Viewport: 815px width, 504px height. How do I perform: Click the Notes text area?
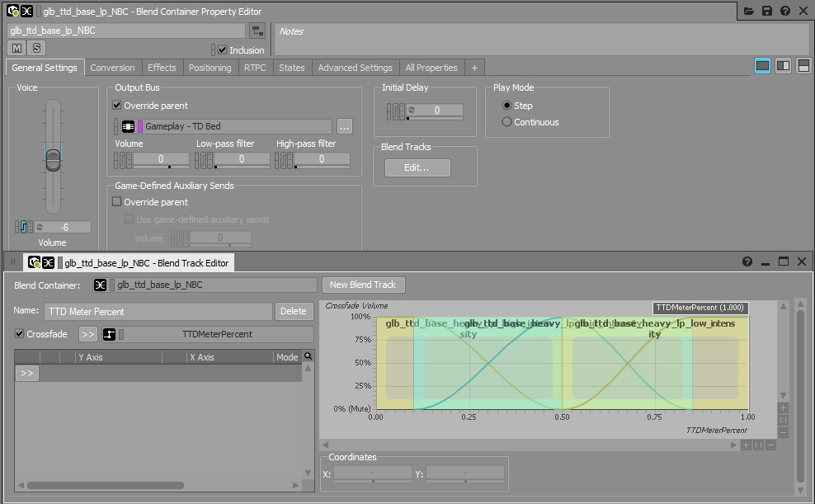pos(542,40)
